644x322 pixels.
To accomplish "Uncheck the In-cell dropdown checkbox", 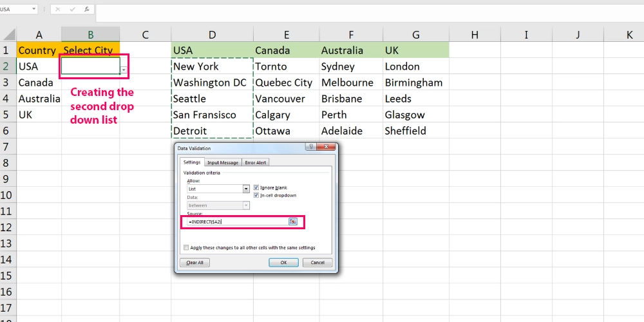I will (x=256, y=195).
